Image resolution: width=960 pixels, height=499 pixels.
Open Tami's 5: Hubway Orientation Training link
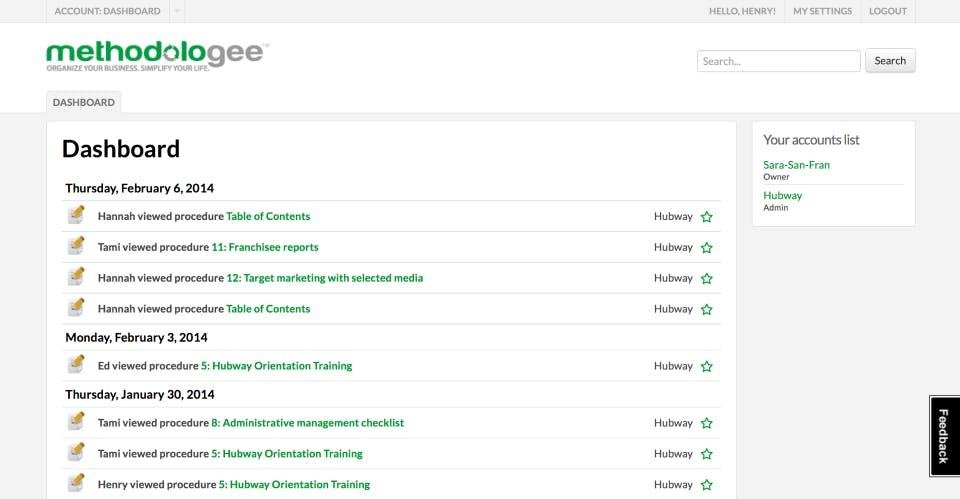pos(287,454)
